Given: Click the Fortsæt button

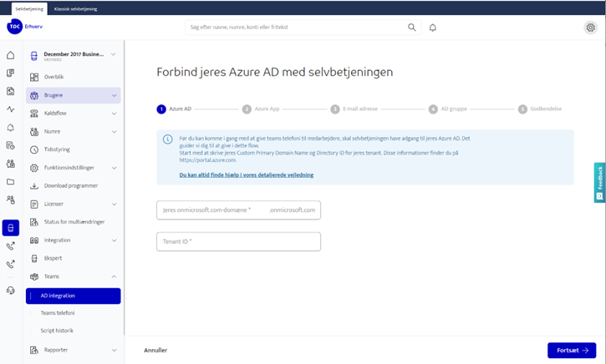Looking at the screenshot, I should (572, 351).
